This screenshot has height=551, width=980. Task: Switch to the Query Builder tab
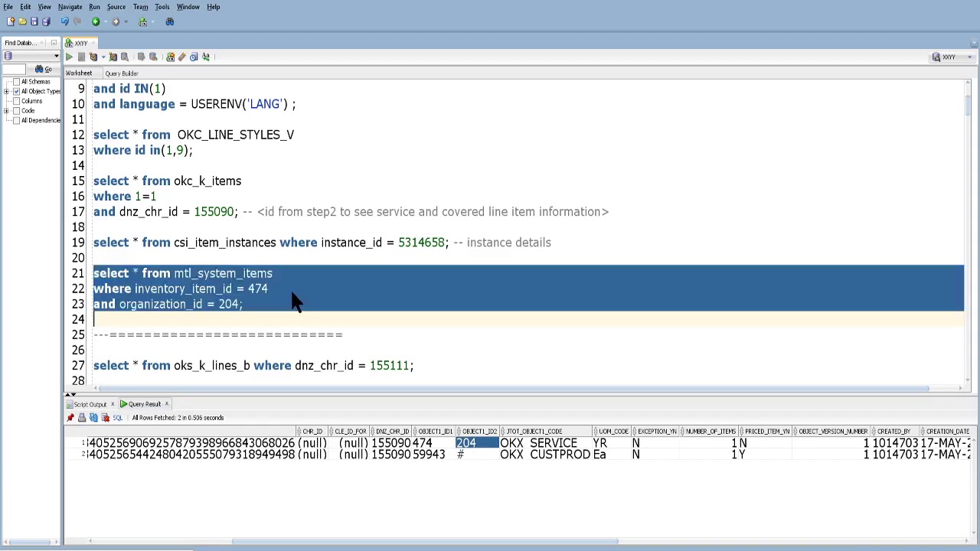122,73
